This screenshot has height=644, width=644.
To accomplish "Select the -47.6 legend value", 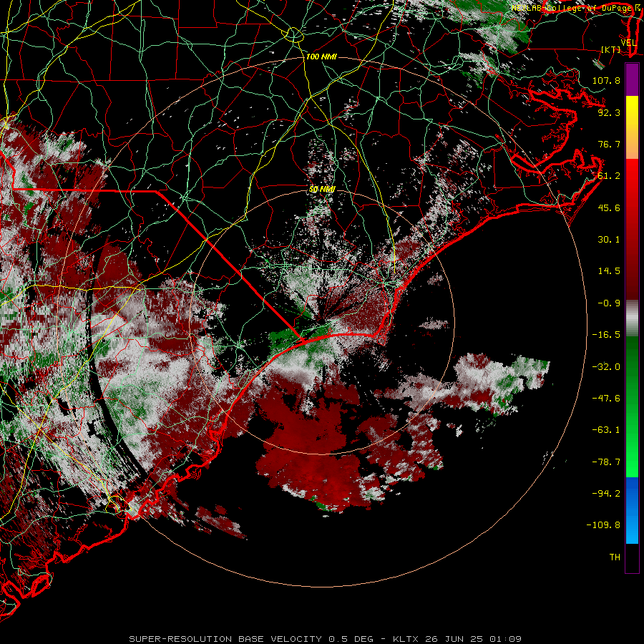I will pos(606,399).
